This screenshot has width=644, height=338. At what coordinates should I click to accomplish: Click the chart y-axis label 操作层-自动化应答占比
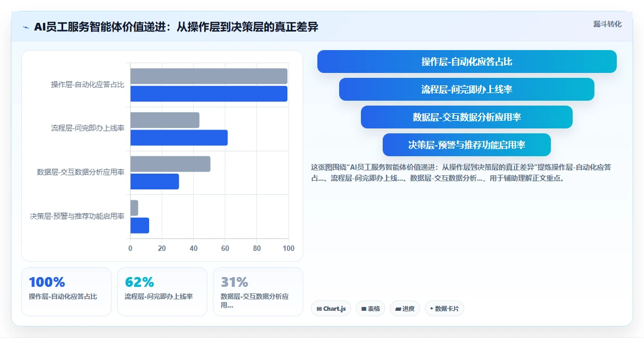point(88,84)
